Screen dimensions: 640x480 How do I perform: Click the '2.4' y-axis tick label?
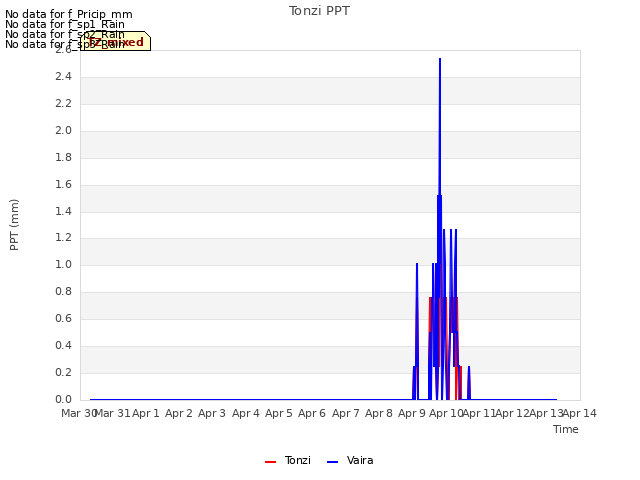pos(63,76)
